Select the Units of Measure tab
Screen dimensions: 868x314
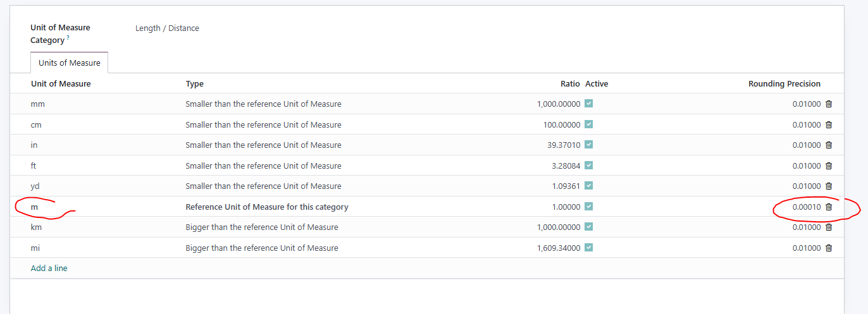click(x=70, y=63)
